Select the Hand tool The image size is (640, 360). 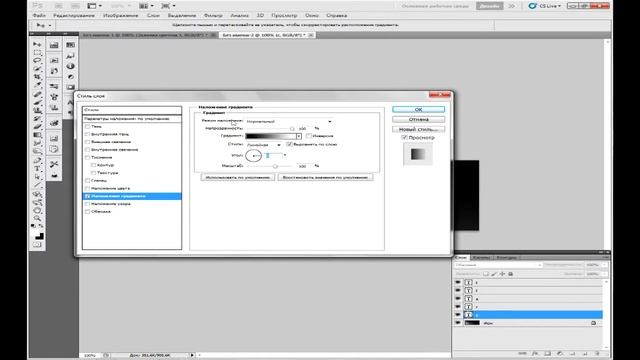coord(37,210)
